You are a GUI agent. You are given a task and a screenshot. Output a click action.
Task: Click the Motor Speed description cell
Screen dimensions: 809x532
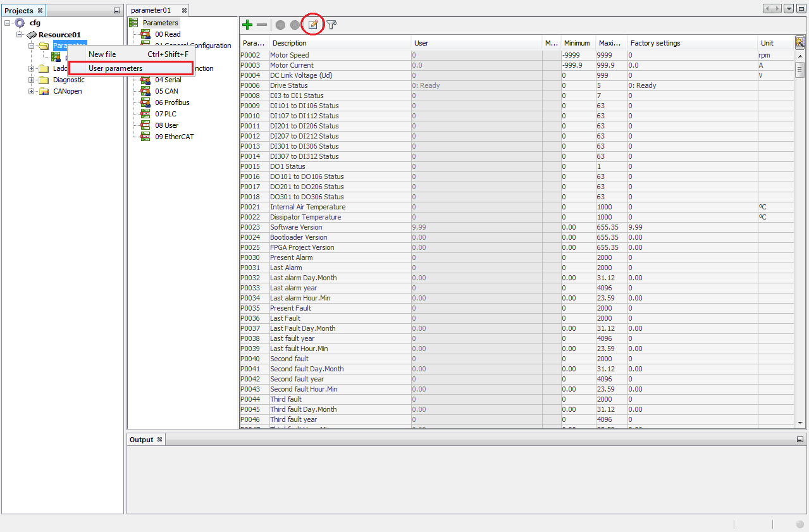[340, 55]
